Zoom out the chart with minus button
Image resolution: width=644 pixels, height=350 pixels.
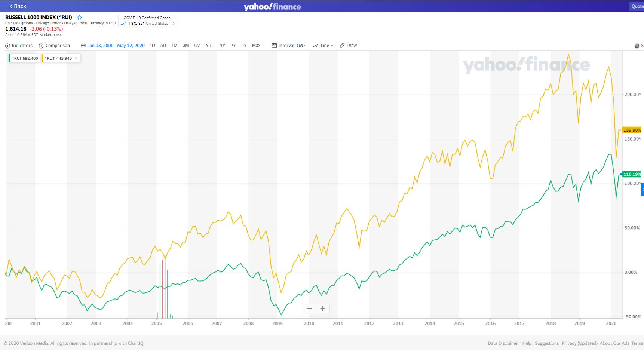click(x=309, y=308)
